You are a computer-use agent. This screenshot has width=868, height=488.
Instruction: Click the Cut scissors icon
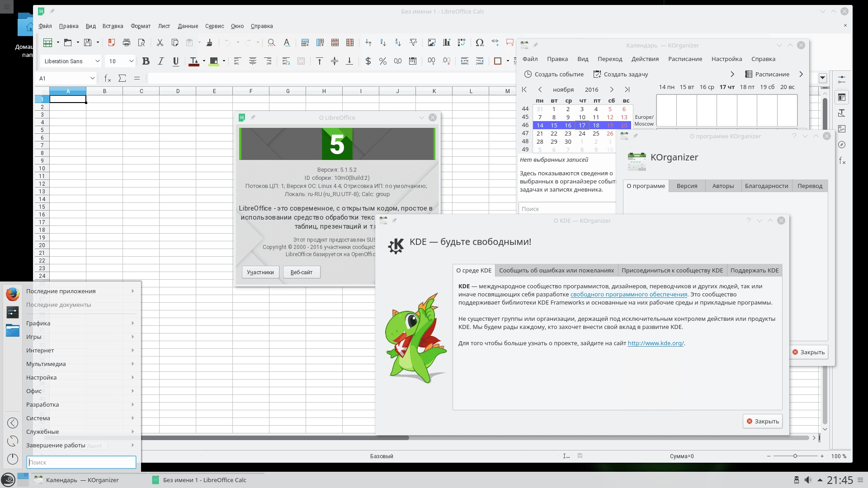(x=160, y=42)
